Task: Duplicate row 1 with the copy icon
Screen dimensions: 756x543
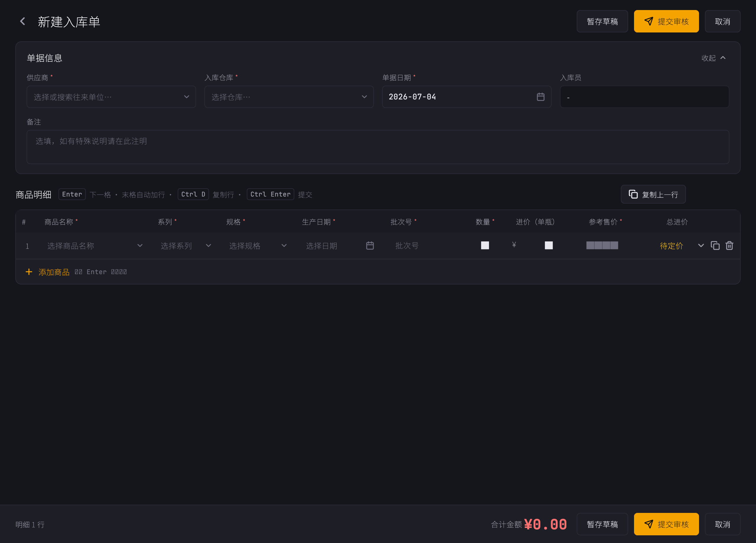Action: [715, 246]
